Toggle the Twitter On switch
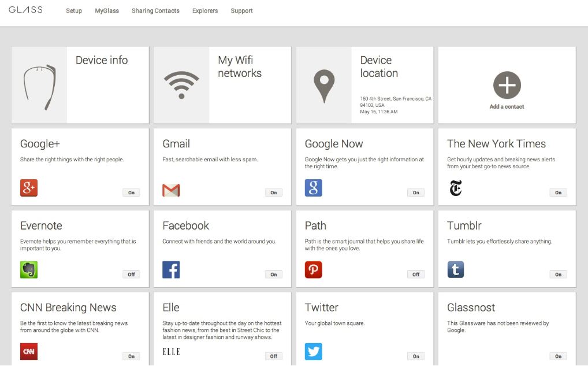This screenshot has width=588, height=366. coord(416,356)
